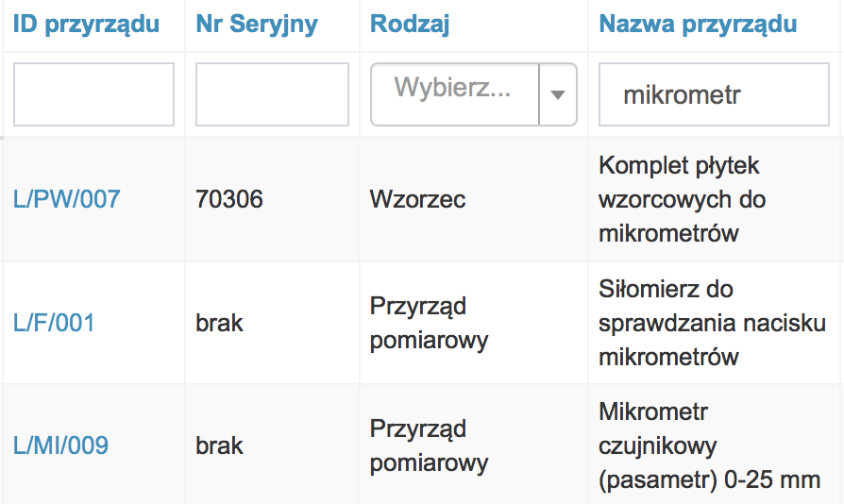Sort by Nr Seryjny column header
Image resolution: width=844 pixels, height=504 pixels.
(x=257, y=25)
